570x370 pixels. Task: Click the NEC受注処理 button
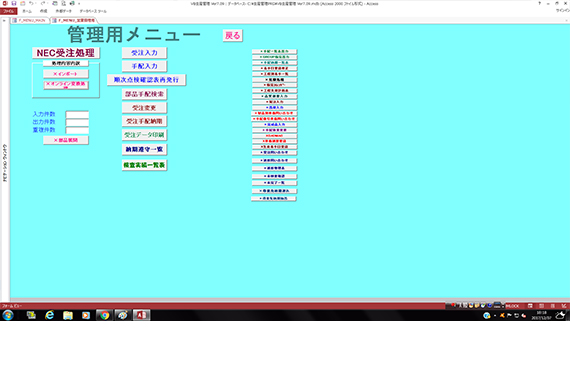pos(66,53)
